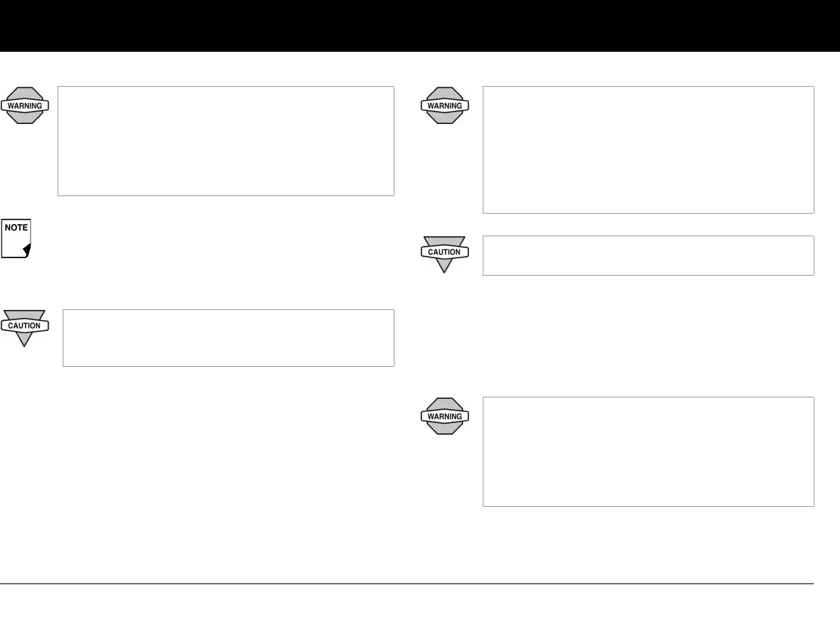Click inside the narrow box beside the right CAUTION icon
This screenshot has width=840, height=617.
(x=647, y=255)
